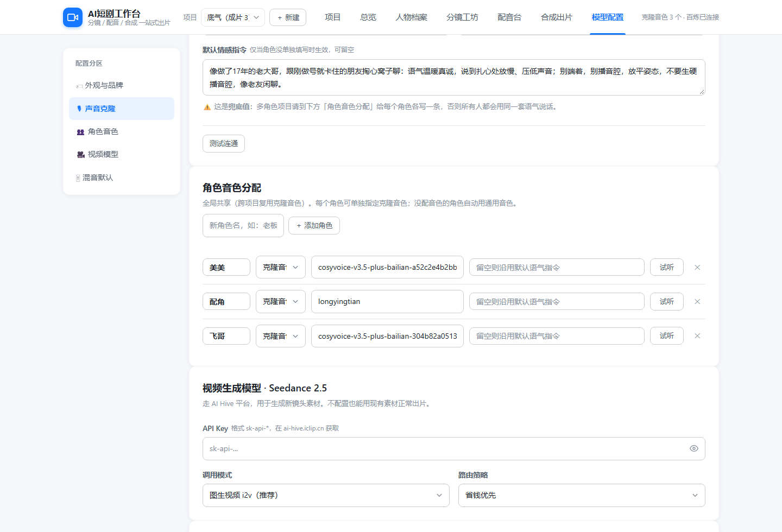Expand voice type dropdown for 配角

pyautogui.click(x=281, y=301)
